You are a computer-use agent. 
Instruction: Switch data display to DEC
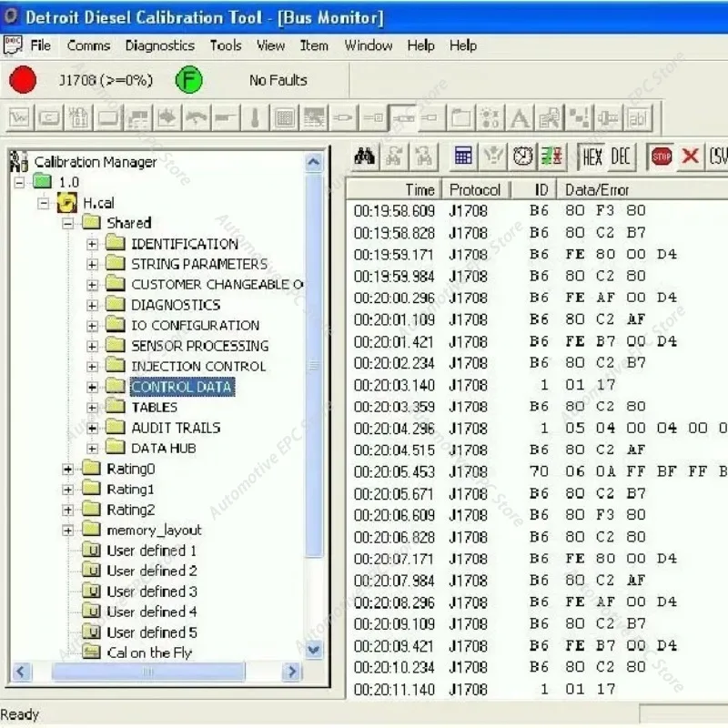621,157
